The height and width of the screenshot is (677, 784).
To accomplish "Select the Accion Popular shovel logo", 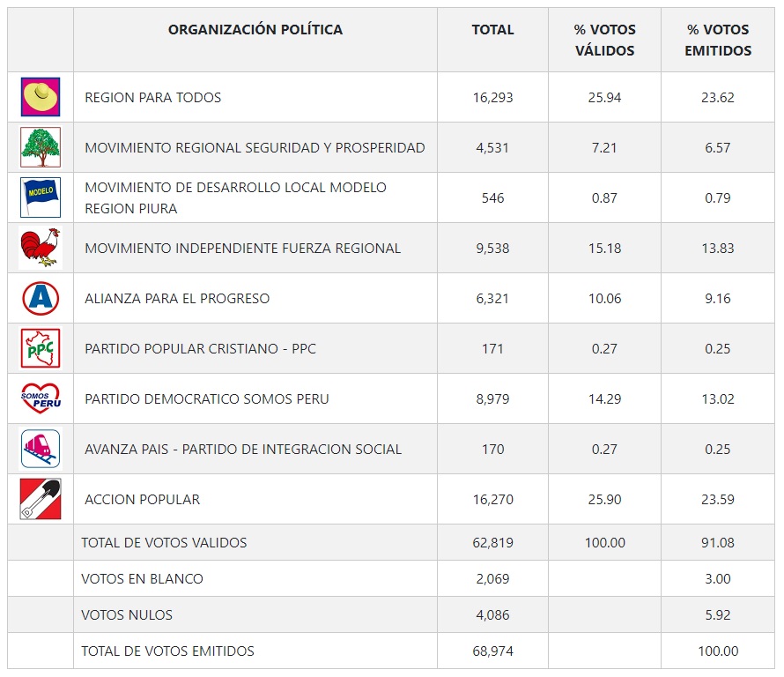I will tap(41, 499).
